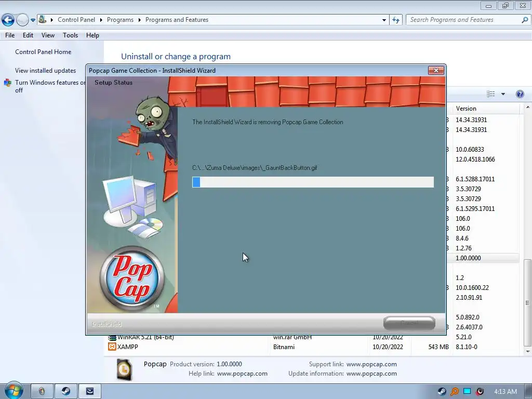Image resolution: width=532 pixels, height=399 pixels.
Task: Select publisher Bitnami cell
Action: (x=284, y=347)
